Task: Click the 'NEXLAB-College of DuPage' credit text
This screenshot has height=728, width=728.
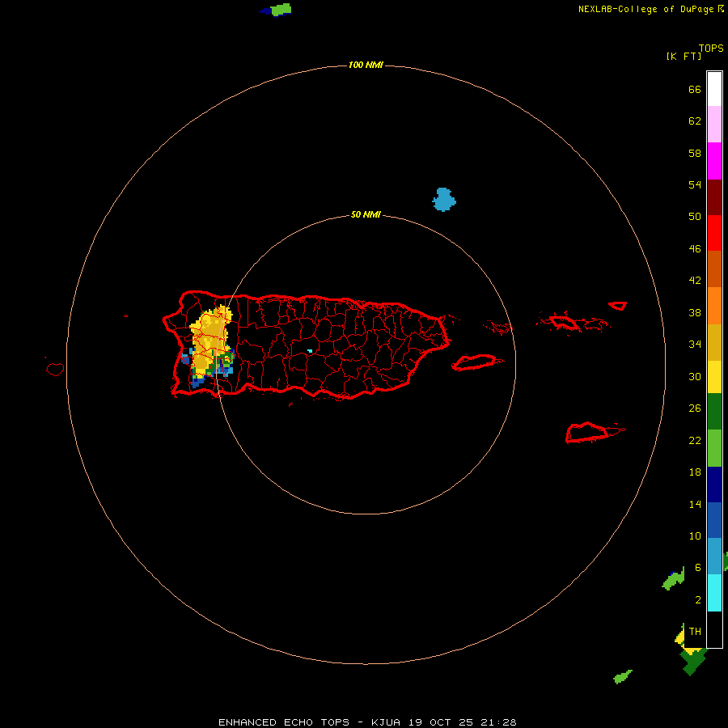Action: (645, 9)
